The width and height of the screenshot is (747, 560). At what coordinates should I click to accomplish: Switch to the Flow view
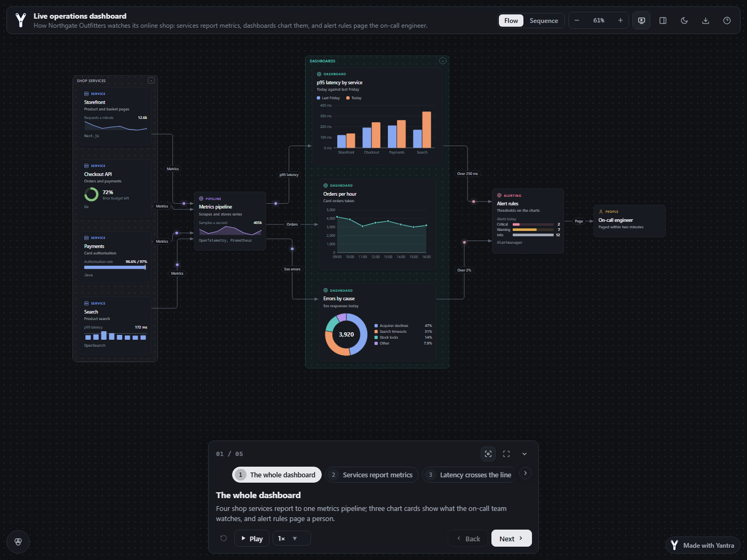(x=511, y=20)
